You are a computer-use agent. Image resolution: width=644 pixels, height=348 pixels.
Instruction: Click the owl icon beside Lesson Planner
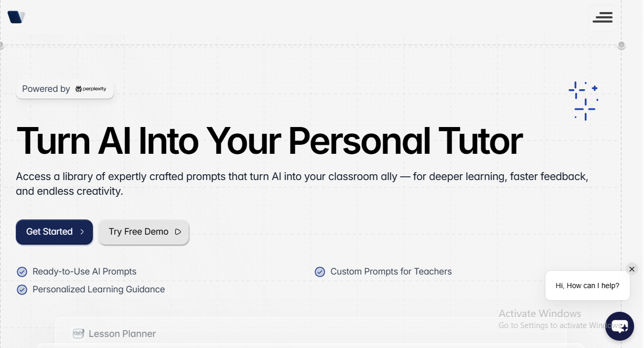click(x=79, y=334)
